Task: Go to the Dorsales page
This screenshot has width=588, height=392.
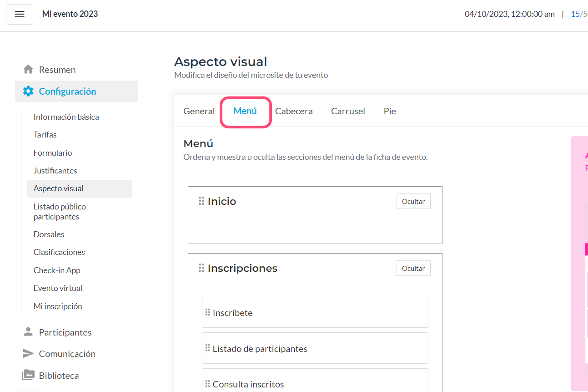Action: click(49, 234)
